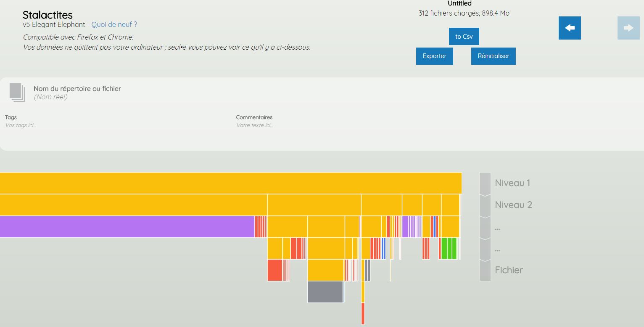
Task: Click the back arrow navigation button
Action: pos(570,28)
